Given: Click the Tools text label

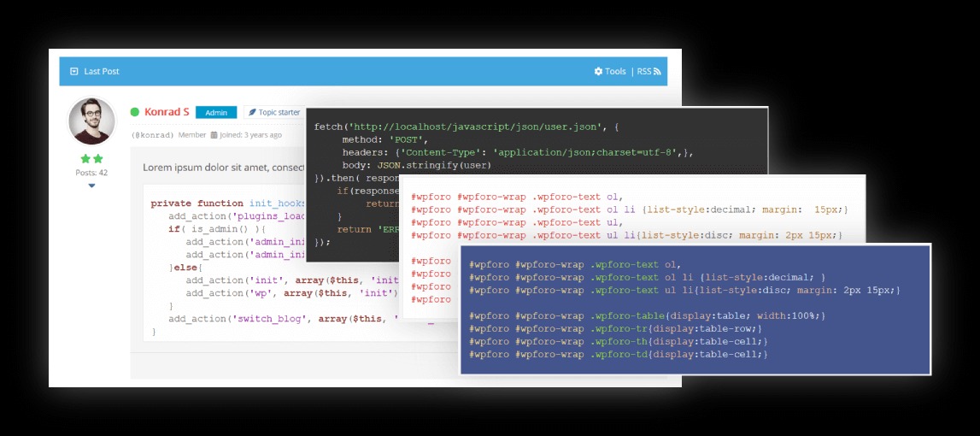Looking at the screenshot, I should coord(616,72).
